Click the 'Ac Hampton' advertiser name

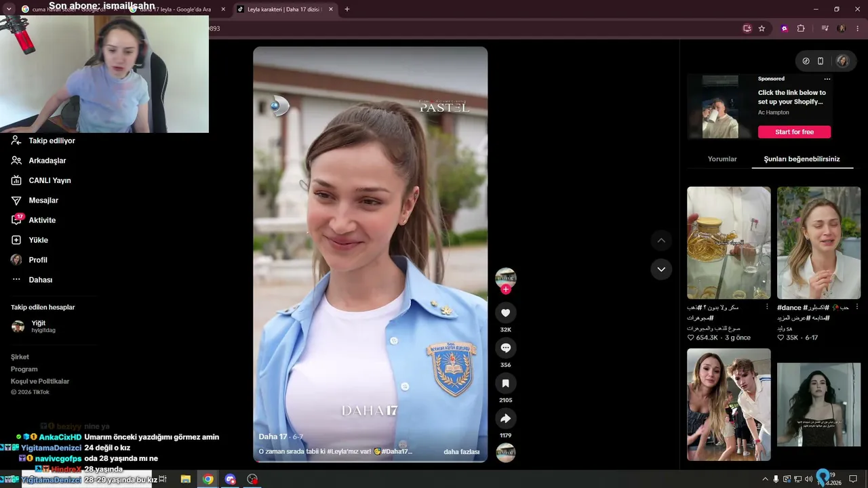774,113
